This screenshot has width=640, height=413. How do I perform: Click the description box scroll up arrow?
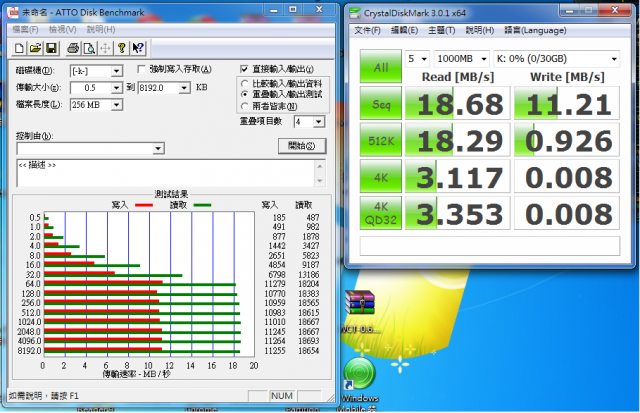click(320, 167)
